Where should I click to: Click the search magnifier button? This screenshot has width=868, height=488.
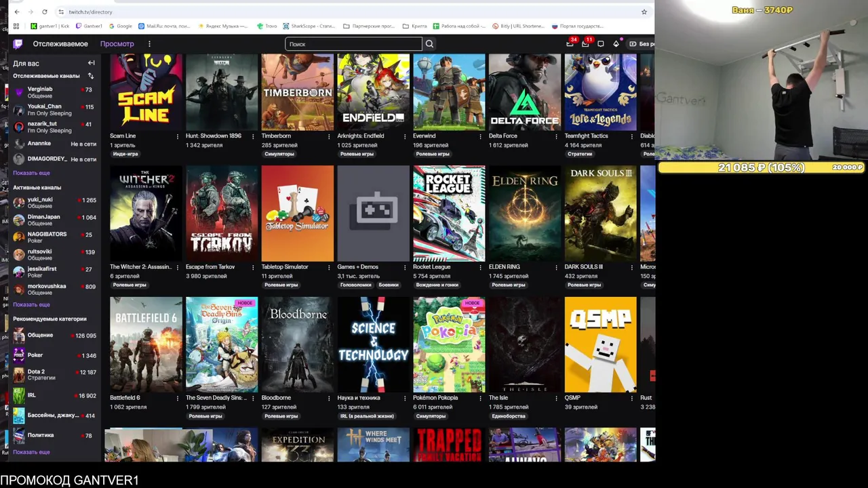tap(429, 44)
